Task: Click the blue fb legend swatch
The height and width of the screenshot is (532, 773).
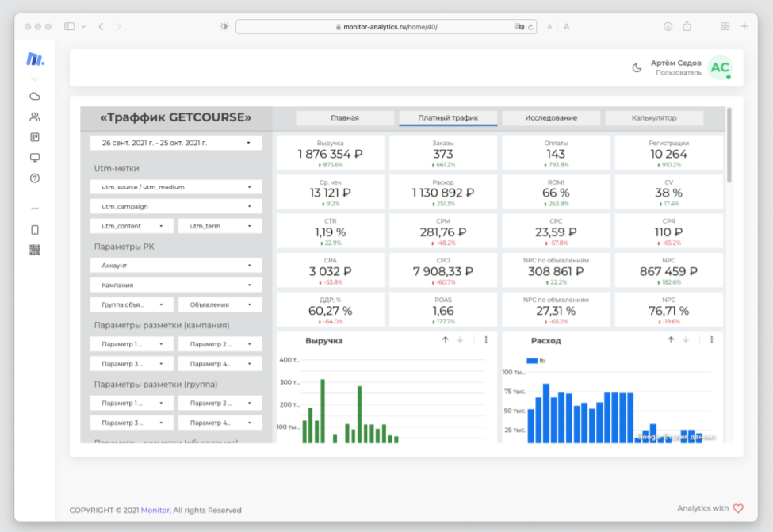Action: [x=531, y=361]
